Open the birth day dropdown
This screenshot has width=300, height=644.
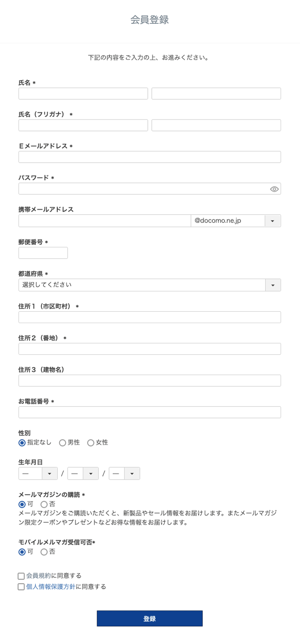click(132, 473)
